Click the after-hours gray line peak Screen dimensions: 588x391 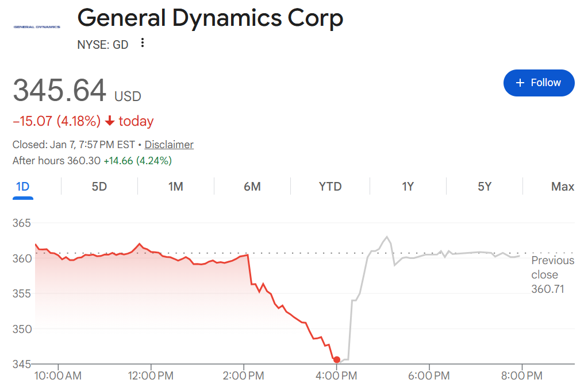point(387,237)
